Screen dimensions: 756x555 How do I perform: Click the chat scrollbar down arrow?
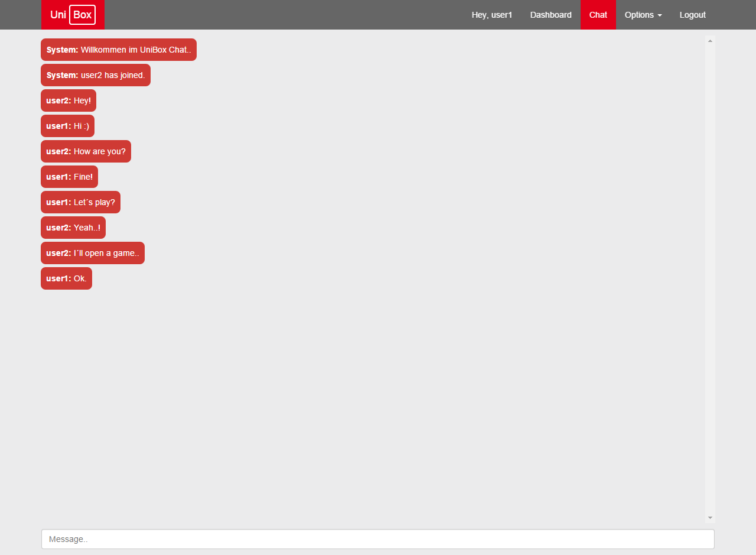pyautogui.click(x=710, y=518)
